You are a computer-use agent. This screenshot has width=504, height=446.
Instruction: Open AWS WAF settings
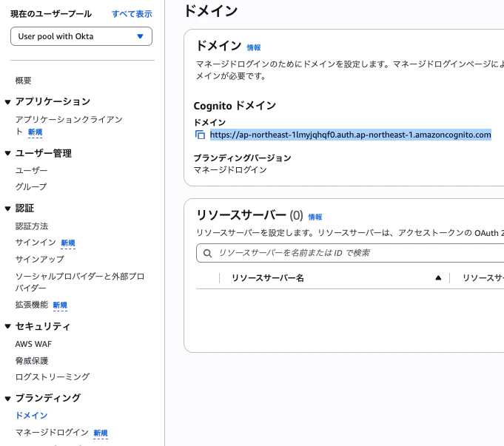click(x=33, y=344)
